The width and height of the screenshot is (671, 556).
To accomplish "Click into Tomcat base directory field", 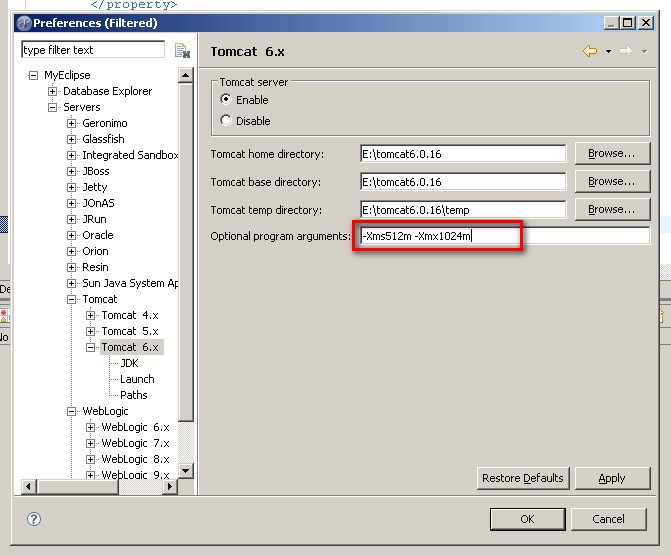I will 463,182.
